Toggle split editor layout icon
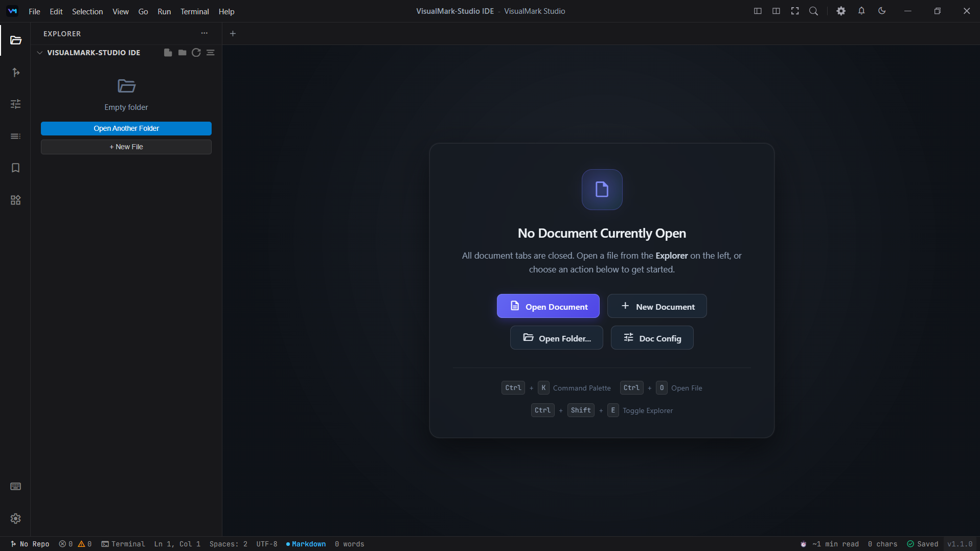980x551 pixels. pyautogui.click(x=776, y=11)
